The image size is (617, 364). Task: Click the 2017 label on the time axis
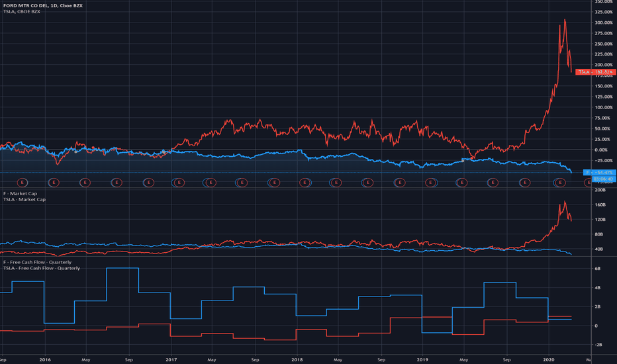tap(171, 359)
